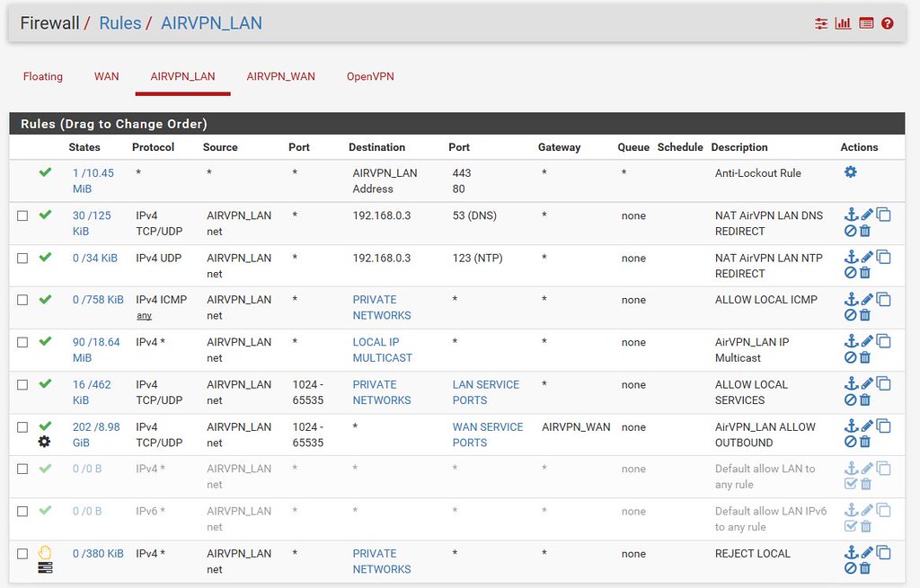The height and width of the screenshot is (588, 920).
Task: Delete the ALLOW LOCAL SERVICES rule
Action: pyautogui.click(x=865, y=399)
